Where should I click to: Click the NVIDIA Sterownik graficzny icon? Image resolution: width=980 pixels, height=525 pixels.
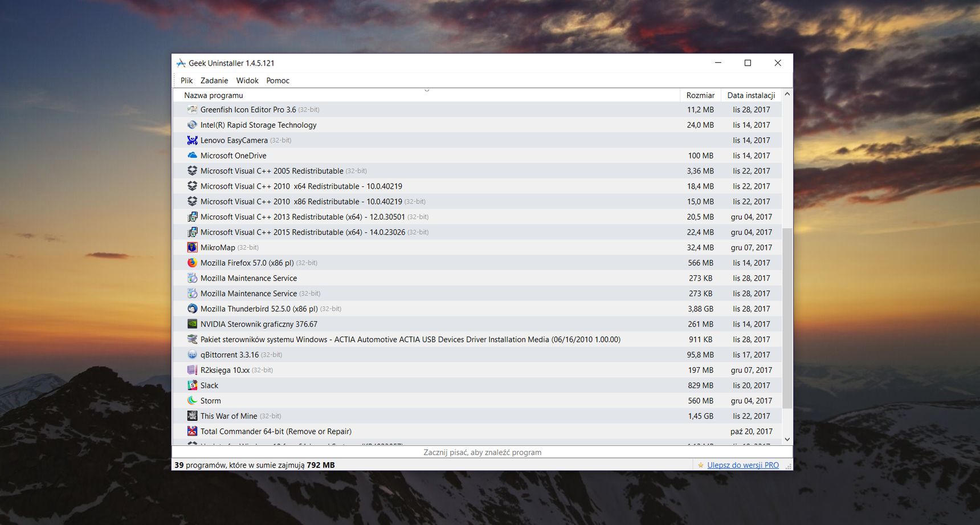[193, 324]
